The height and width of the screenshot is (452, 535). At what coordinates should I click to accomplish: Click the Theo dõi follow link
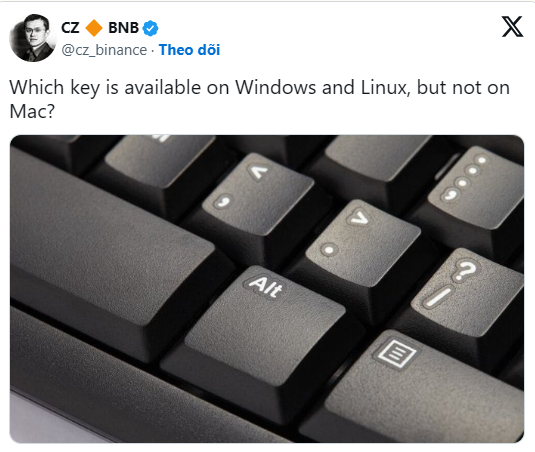pyautogui.click(x=189, y=50)
